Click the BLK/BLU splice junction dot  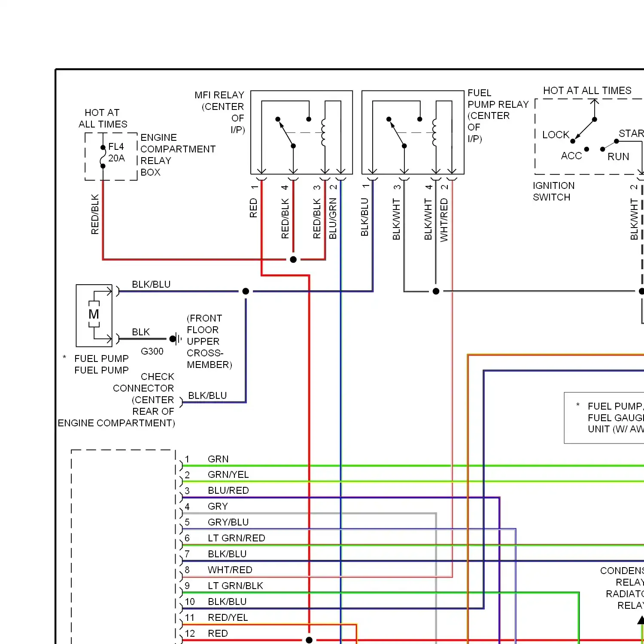[246, 291]
